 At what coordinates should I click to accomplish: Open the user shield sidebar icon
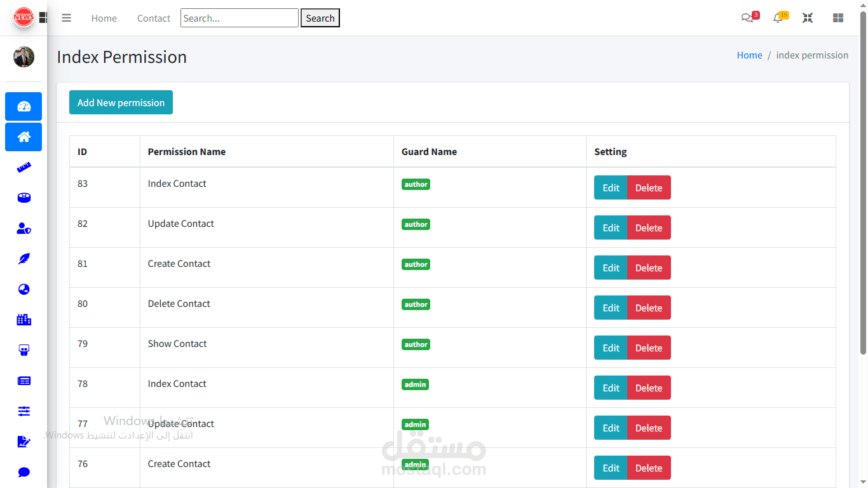click(x=24, y=228)
